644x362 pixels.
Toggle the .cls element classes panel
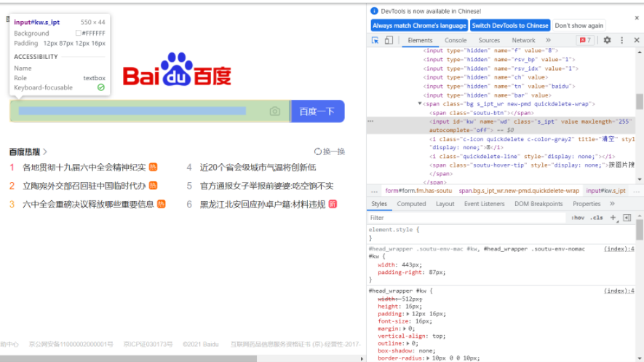pyautogui.click(x=597, y=218)
